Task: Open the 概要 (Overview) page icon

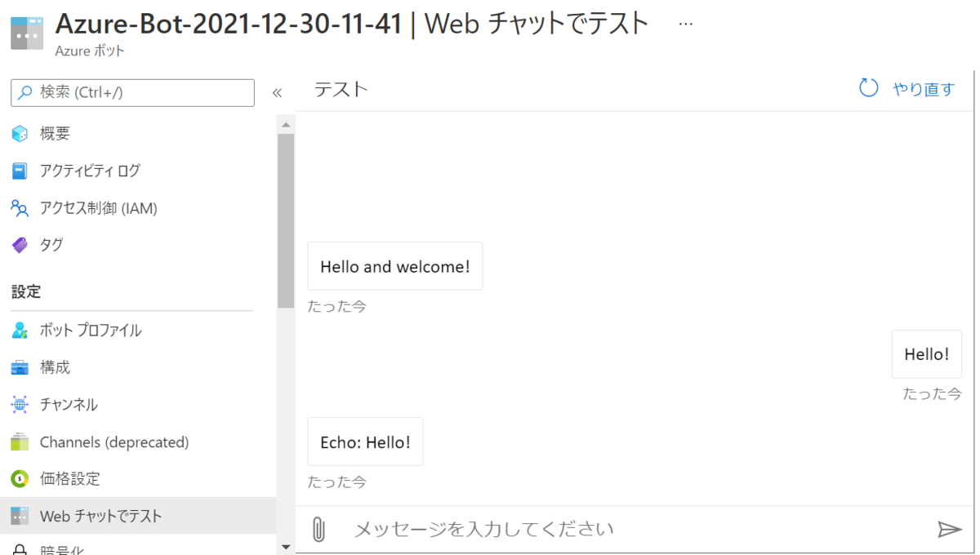Action: 18,133
